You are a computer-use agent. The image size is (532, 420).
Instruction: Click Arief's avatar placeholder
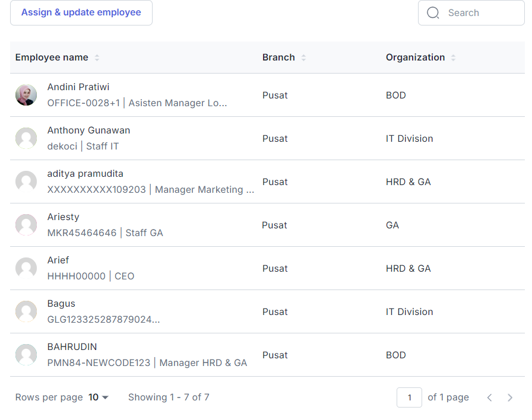pos(26,268)
